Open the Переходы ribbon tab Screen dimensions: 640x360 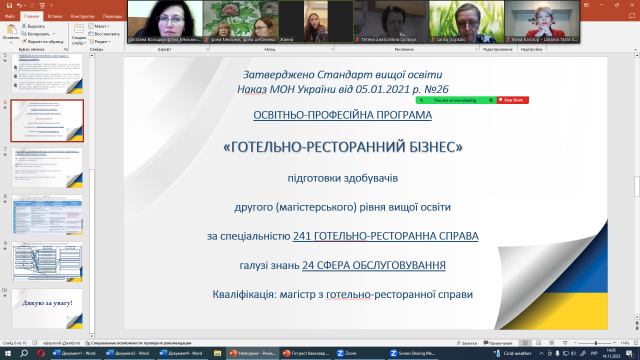pyautogui.click(x=112, y=16)
